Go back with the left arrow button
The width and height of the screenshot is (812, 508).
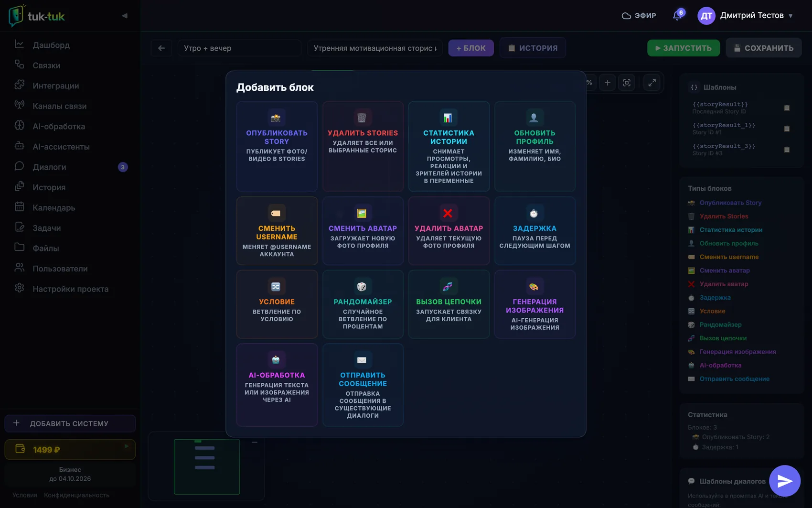tap(161, 48)
